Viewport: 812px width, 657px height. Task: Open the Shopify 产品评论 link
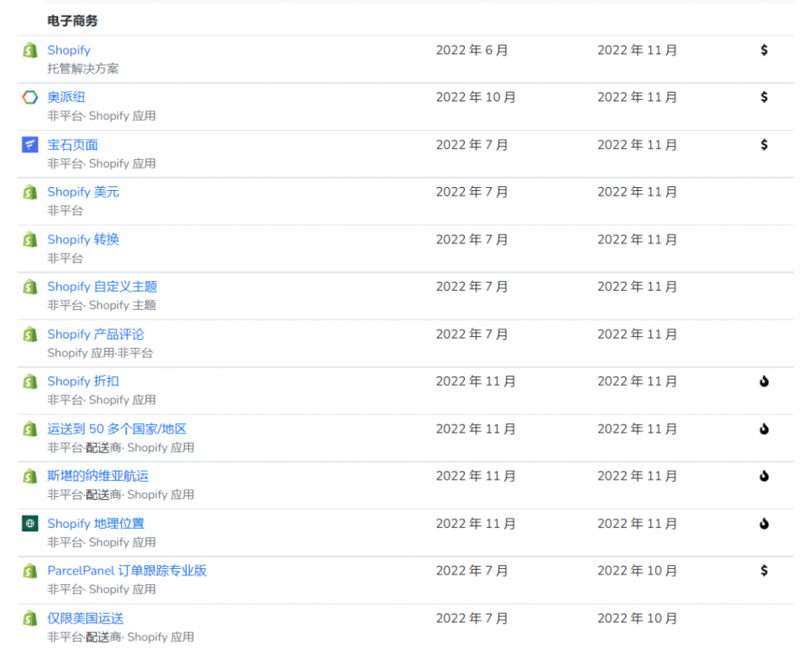[96, 334]
